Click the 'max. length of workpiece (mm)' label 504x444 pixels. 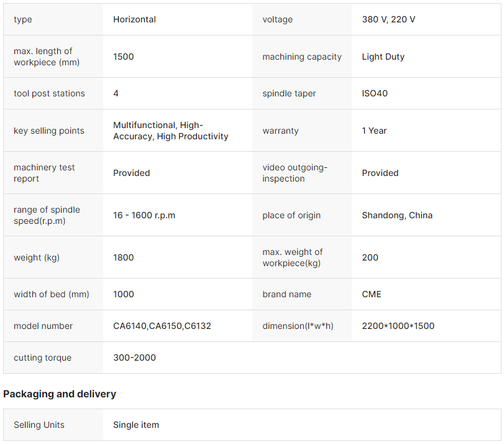[43, 57]
